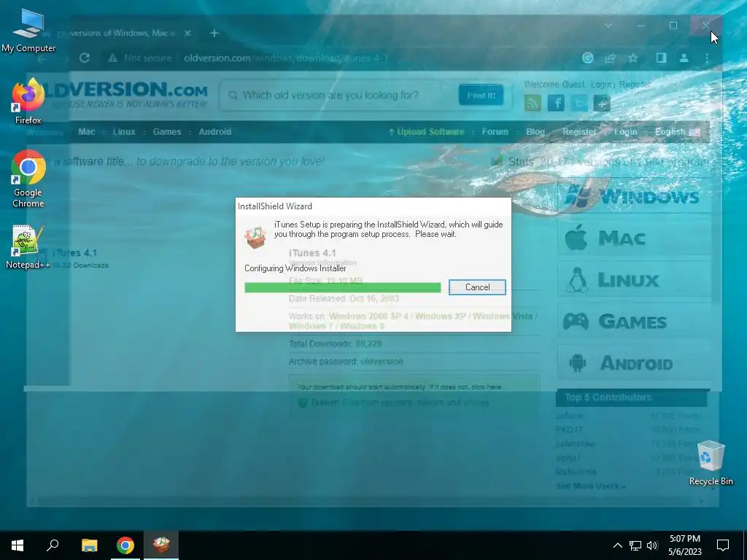Click the Chrome address bar URL
Viewport: 747px width, 560px height.
pos(286,58)
